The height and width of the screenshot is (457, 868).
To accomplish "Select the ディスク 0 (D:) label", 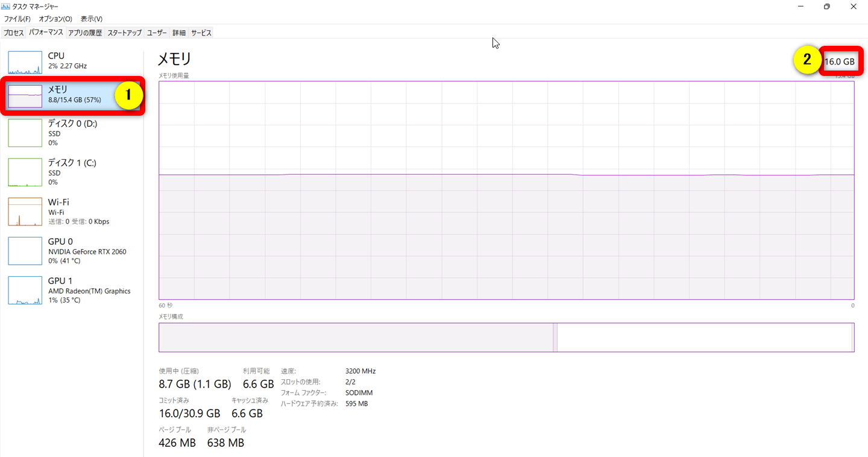I will (x=72, y=124).
